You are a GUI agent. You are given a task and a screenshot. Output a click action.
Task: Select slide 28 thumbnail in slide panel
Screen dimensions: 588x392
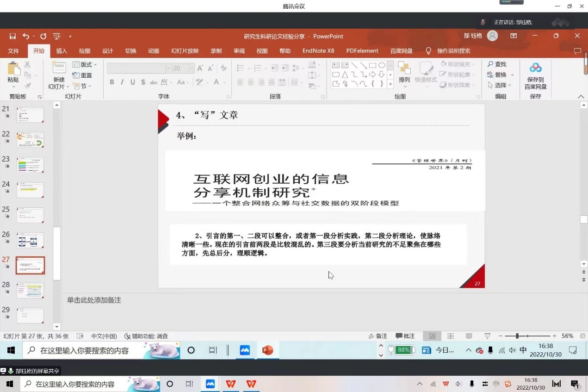point(31,291)
